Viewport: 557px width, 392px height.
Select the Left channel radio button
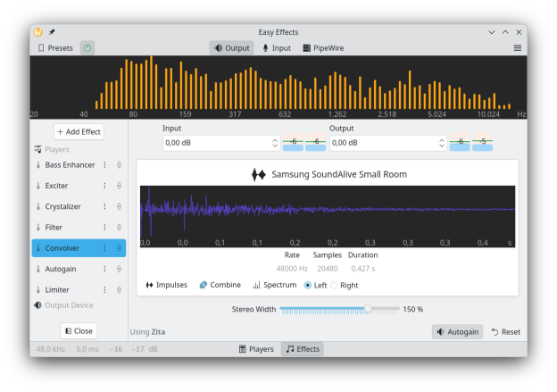pyautogui.click(x=308, y=285)
